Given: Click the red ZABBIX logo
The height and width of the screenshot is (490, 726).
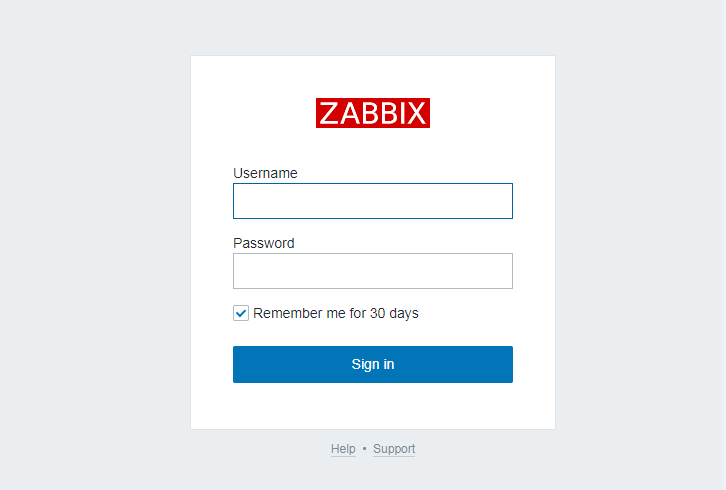Looking at the screenshot, I should point(372,113).
